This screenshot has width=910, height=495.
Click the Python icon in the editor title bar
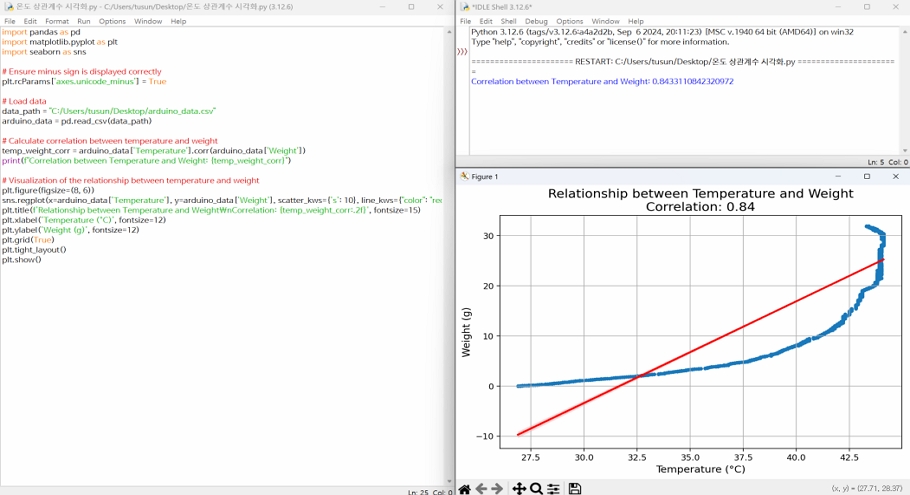(x=8, y=7)
